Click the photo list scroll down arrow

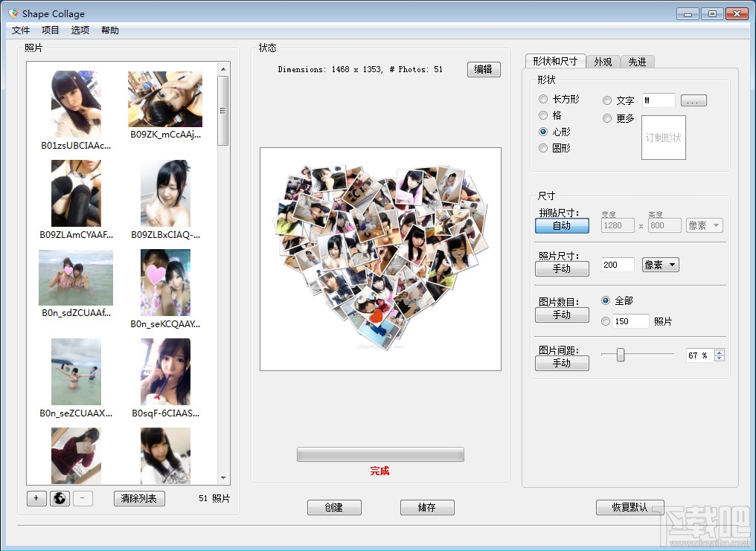pyautogui.click(x=223, y=478)
